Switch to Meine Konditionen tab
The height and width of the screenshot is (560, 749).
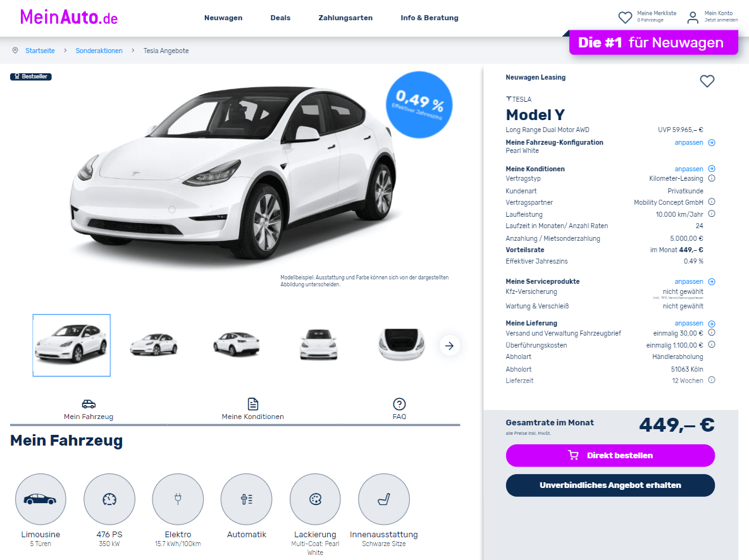[252, 409]
